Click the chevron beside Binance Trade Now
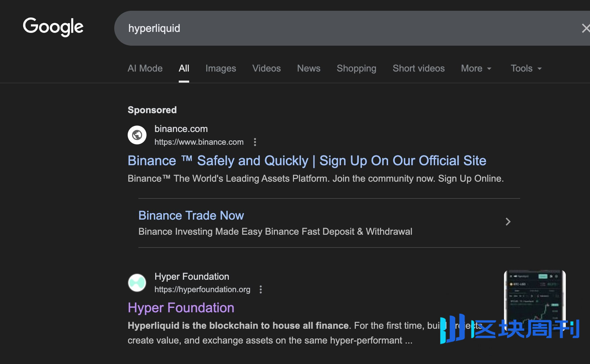The height and width of the screenshot is (364, 590). click(x=508, y=222)
